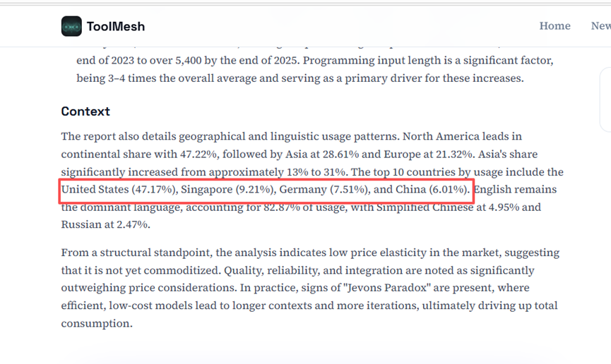611x364 pixels.
Task: Click the floating side panel at right edge
Action: [x=605, y=99]
